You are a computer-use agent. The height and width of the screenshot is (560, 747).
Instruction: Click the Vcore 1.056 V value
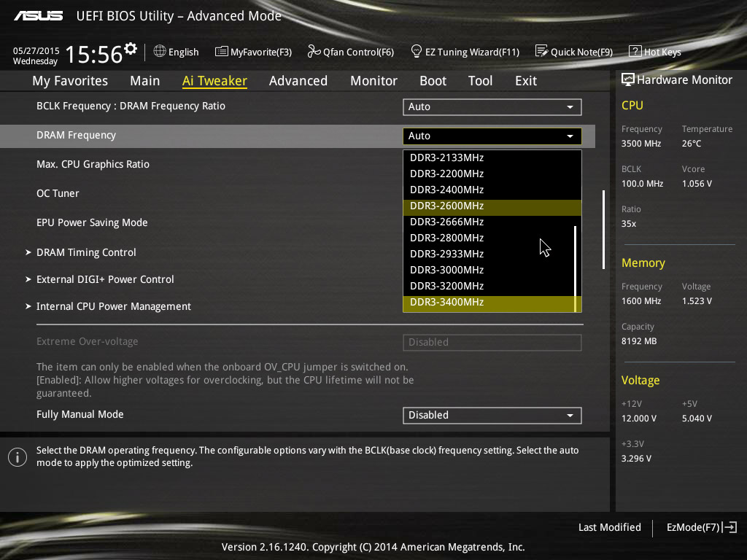[x=697, y=183]
